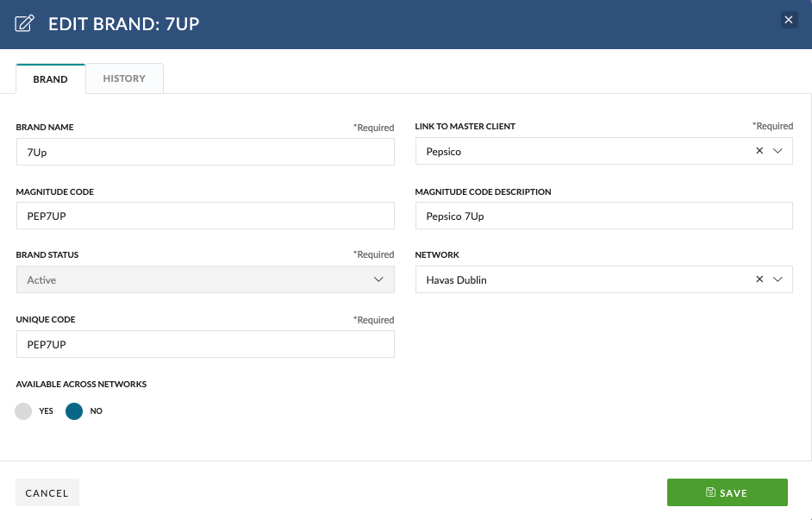Select No for Available Across Networks

pyautogui.click(x=74, y=411)
